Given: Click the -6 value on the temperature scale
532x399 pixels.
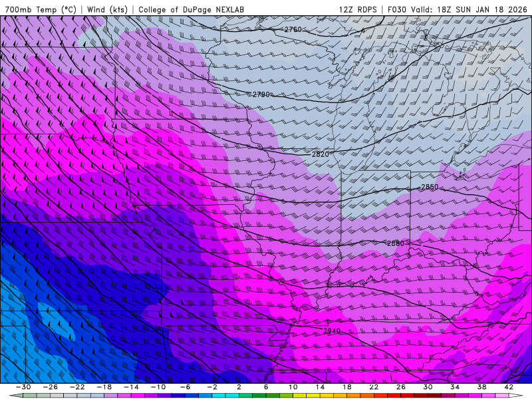Looking at the screenshot, I should coord(186,387).
